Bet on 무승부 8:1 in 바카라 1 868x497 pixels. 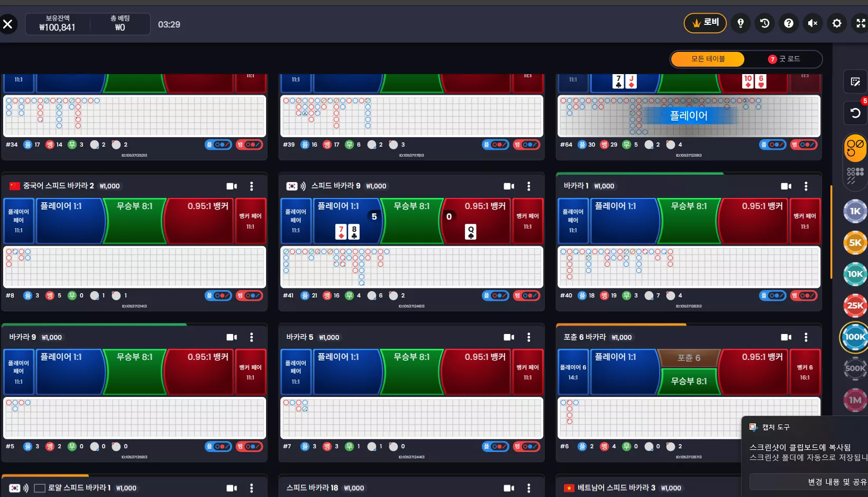tap(689, 221)
